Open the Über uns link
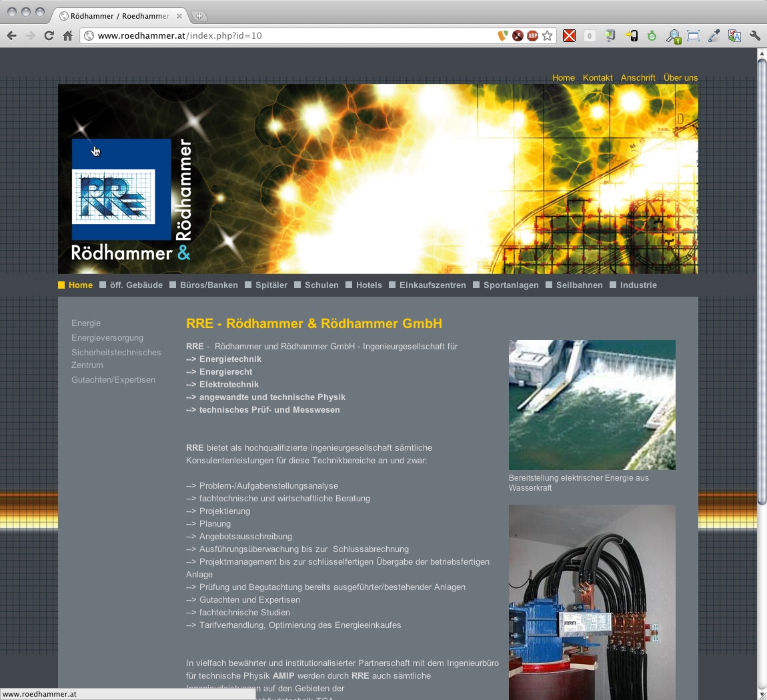Screen dimensions: 767x700 click(680, 78)
